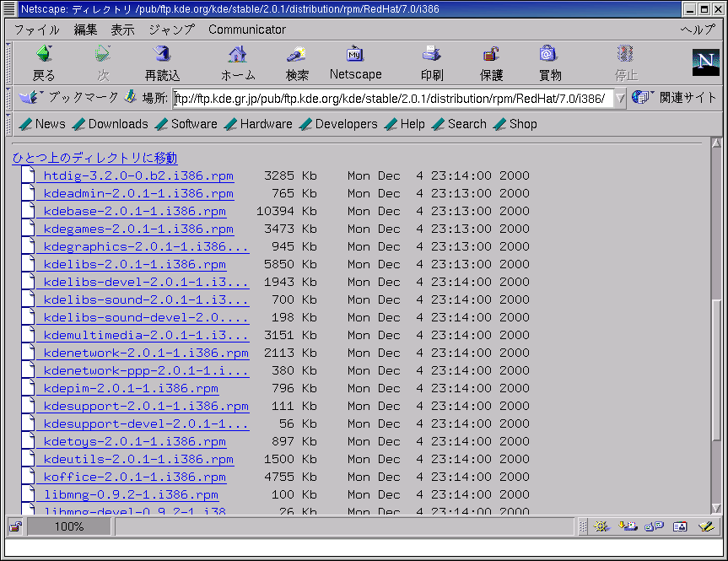
Task: Open the Communicator menu
Action: [x=247, y=30]
